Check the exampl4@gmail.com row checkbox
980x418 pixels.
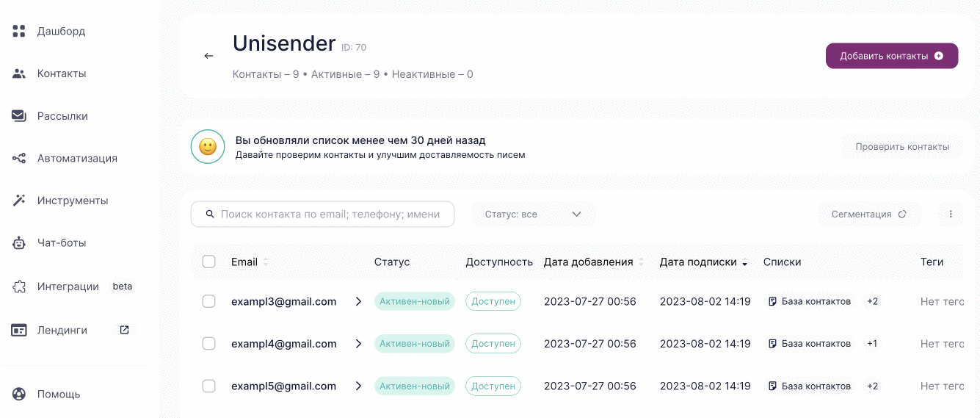click(208, 343)
